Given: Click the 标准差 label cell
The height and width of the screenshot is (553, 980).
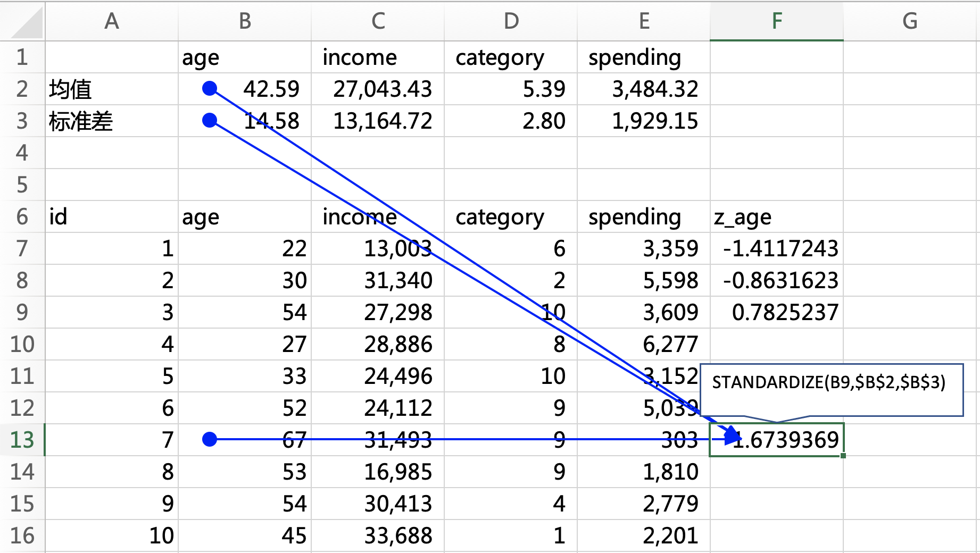Looking at the screenshot, I should pos(112,121).
